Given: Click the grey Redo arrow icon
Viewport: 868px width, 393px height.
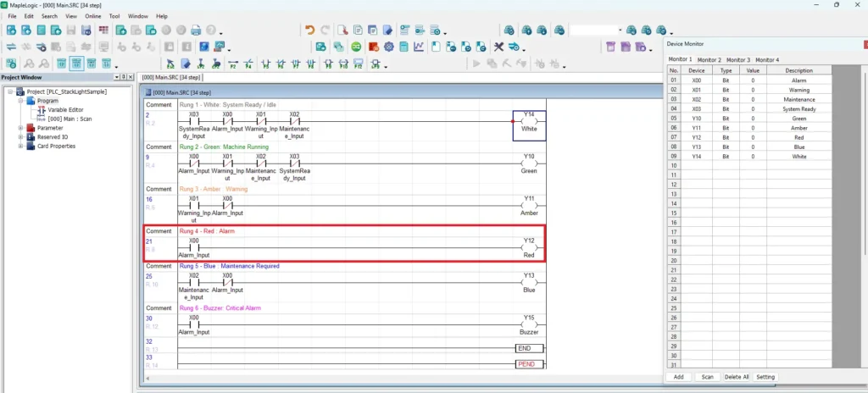Looking at the screenshot, I should (325, 30).
